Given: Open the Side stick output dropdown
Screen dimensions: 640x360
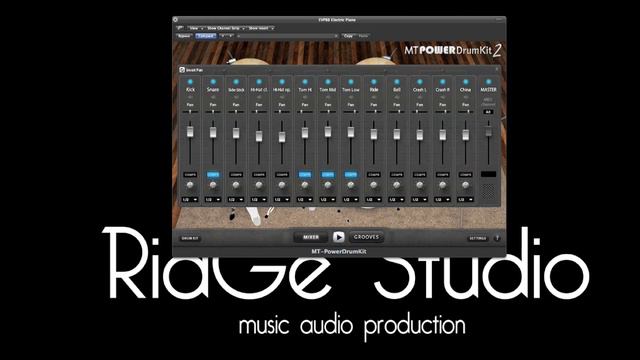Looking at the screenshot, I should coord(236,200).
